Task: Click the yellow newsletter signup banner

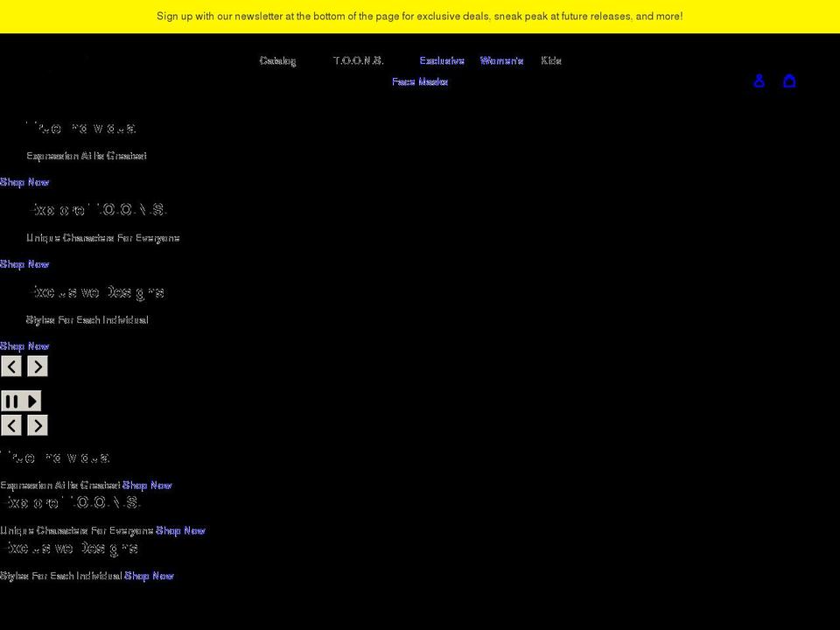Action: pos(420,16)
